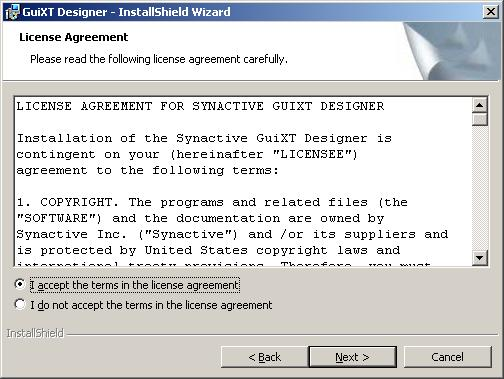
Task: Cancel the installation
Action: [x=447, y=357]
